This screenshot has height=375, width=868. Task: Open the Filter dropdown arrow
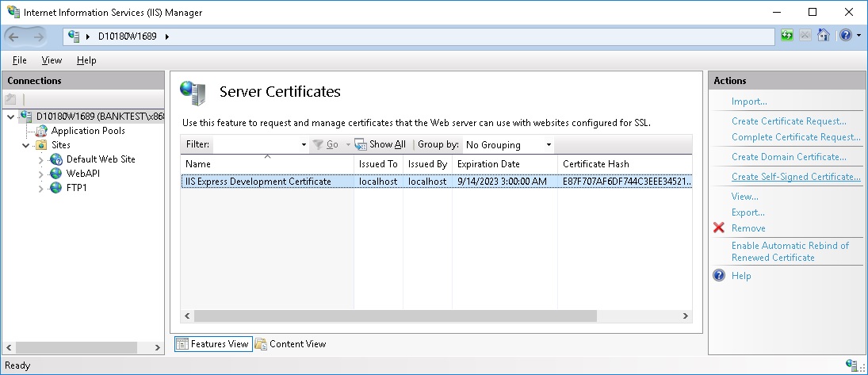point(304,145)
